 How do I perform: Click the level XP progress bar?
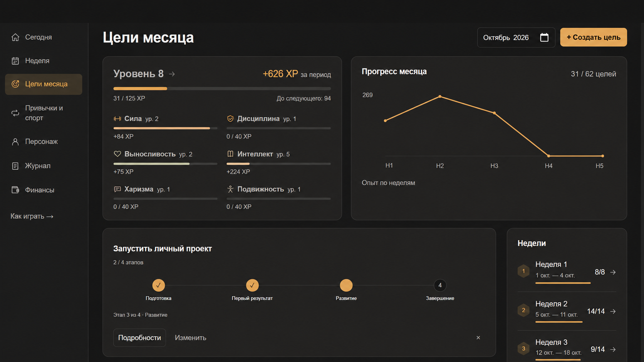222,88
